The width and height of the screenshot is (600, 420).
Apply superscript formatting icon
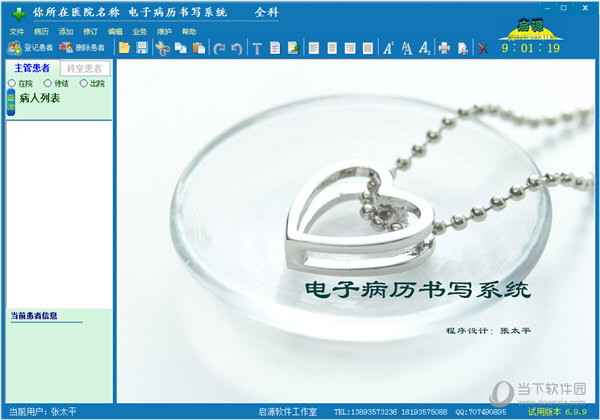388,48
